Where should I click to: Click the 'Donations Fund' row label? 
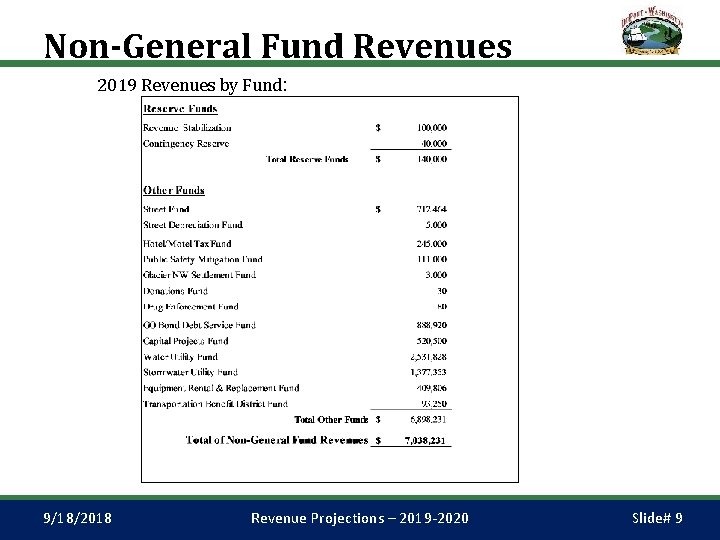tap(175, 291)
